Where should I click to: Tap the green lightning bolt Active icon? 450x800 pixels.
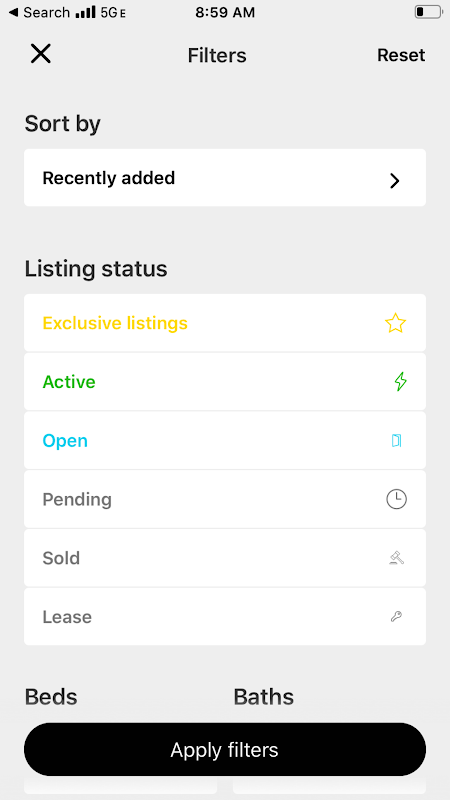(x=401, y=382)
